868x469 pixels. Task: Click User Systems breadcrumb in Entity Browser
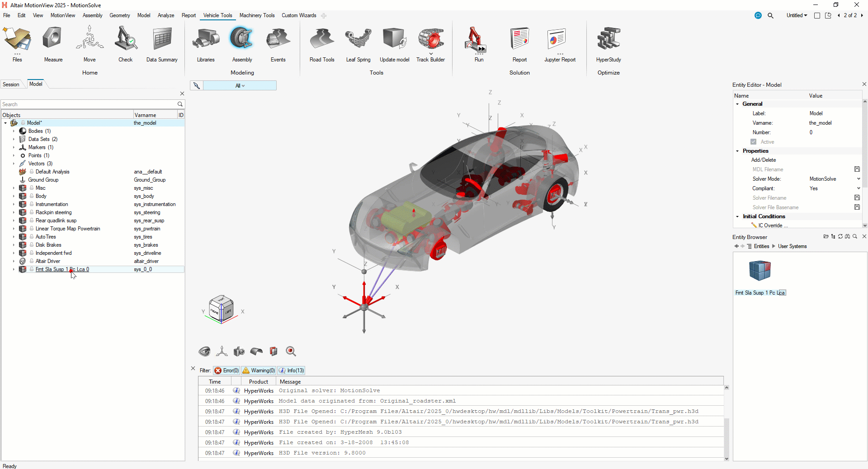tap(792, 246)
